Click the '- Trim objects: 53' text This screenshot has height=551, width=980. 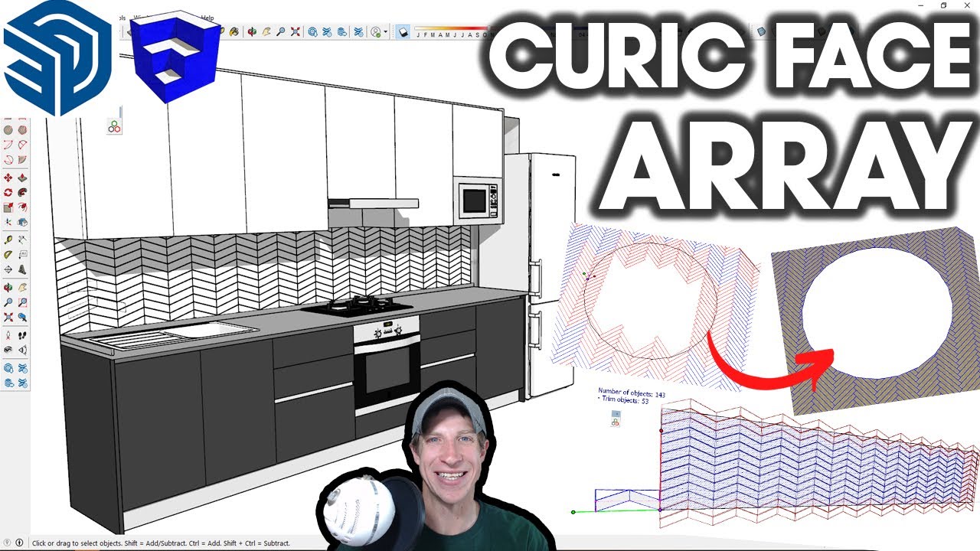tap(624, 401)
